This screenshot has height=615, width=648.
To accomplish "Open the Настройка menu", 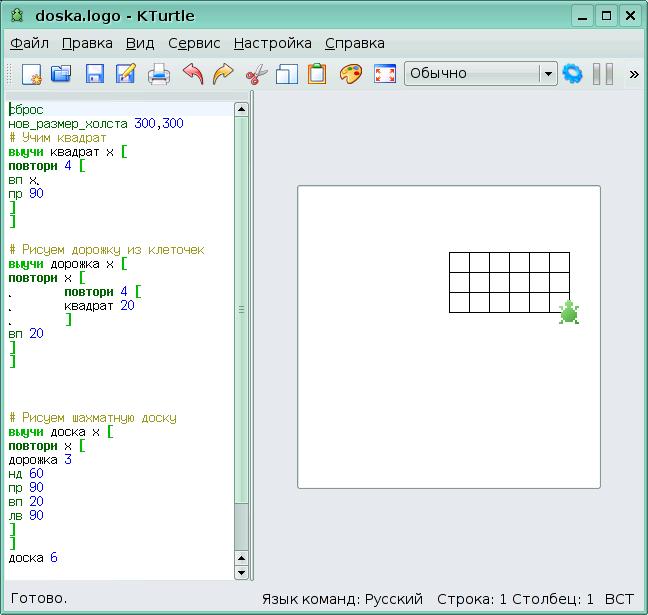I will pyautogui.click(x=272, y=43).
